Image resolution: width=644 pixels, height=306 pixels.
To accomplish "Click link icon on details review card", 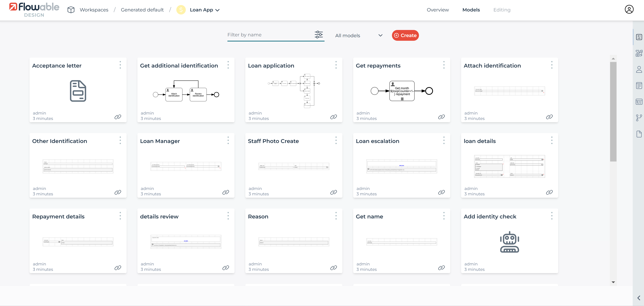I will 226,268.
